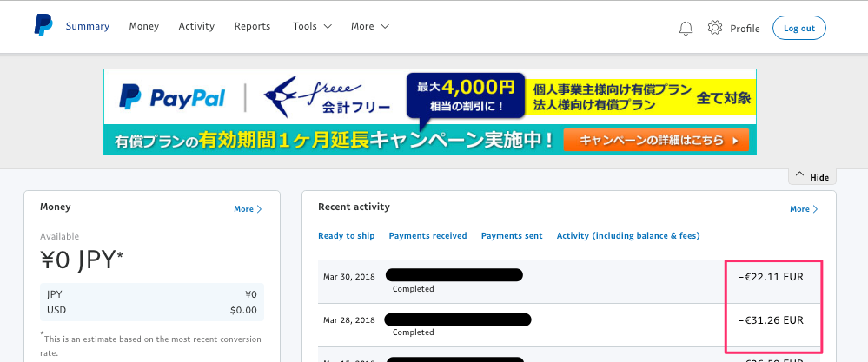Image resolution: width=868 pixels, height=362 pixels.
Task: Click the Log out button
Action: pyautogui.click(x=798, y=28)
